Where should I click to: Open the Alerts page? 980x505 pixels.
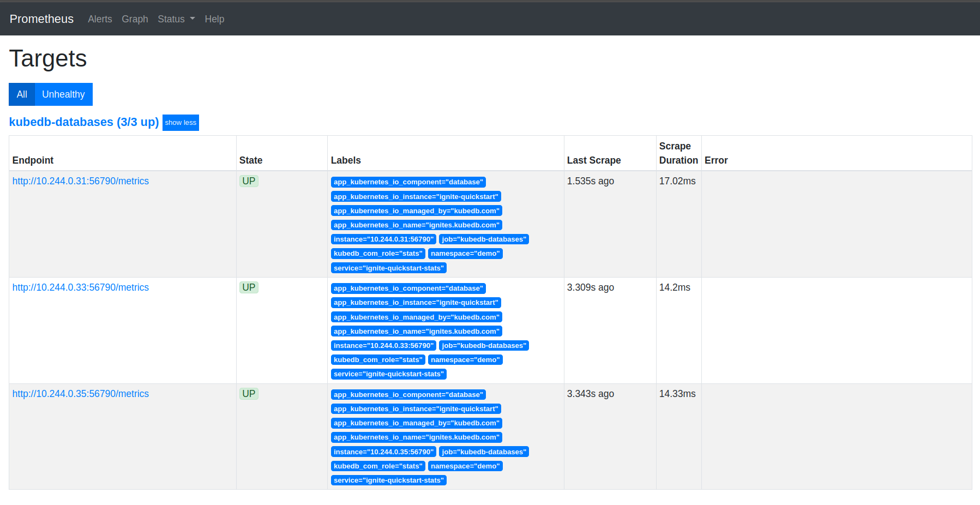(x=100, y=19)
